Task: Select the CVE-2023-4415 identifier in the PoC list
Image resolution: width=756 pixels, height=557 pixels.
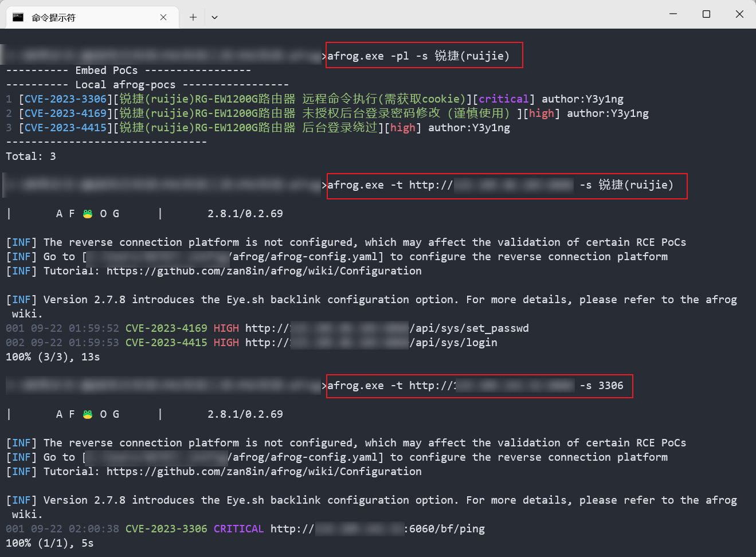Action: tap(65, 127)
